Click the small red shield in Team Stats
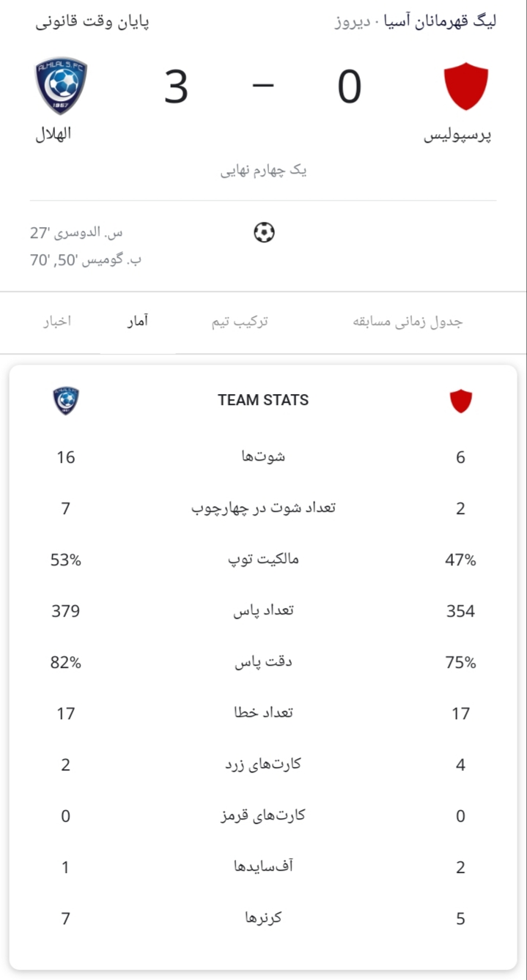Image resolution: width=527 pixels, height=980 pixels. click(460, 401)
